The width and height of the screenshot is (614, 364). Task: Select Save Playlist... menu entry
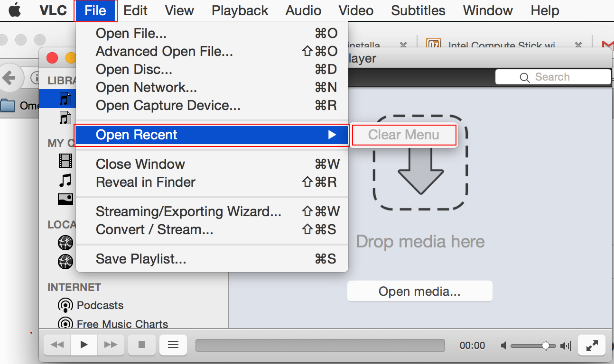tap(212, 259)
